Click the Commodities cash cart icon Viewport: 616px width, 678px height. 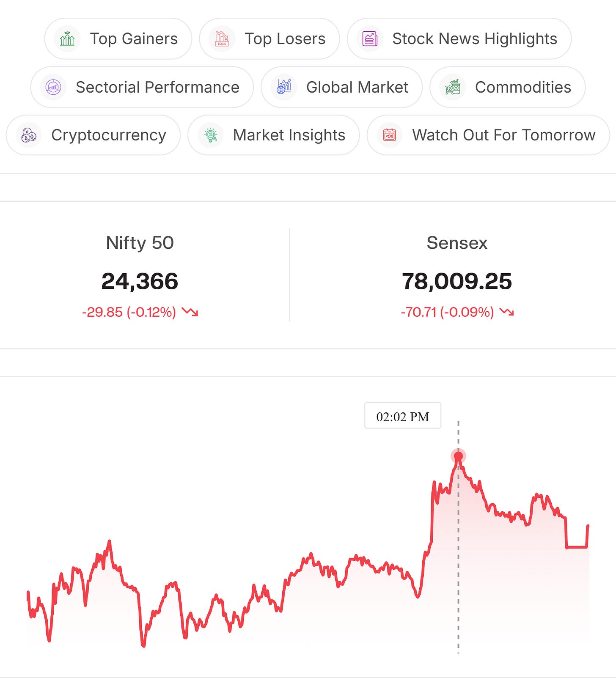pos(452,87)
